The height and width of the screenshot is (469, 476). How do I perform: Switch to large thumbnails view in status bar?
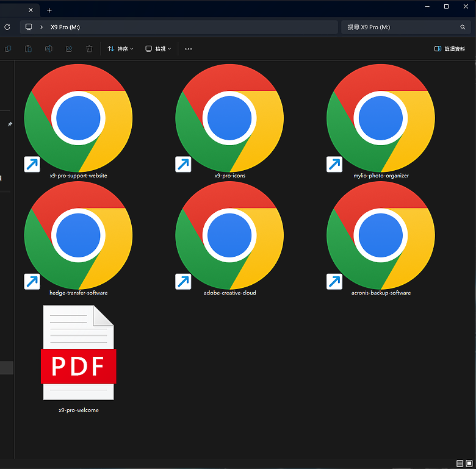click(x=469, y=464)
